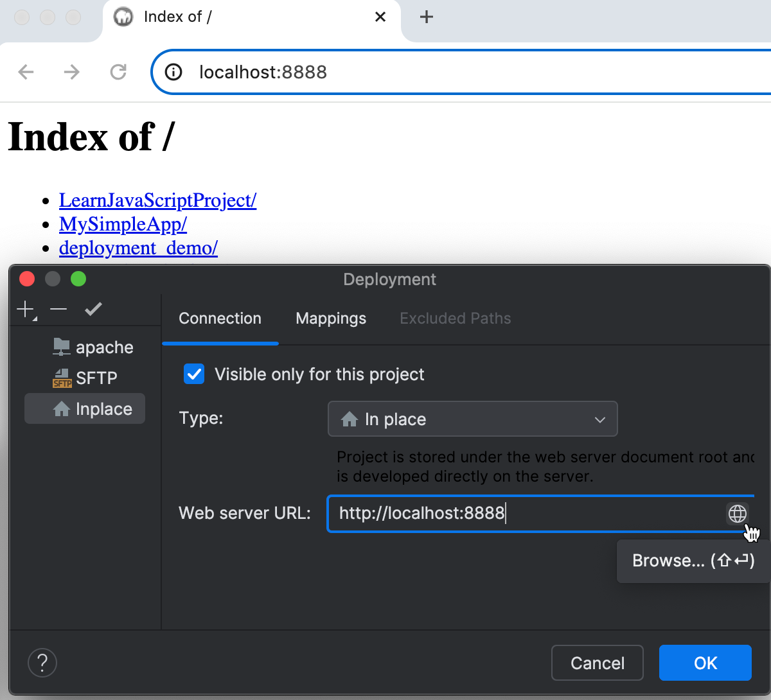This screenshot has width=771, height=700.
Task: Reload the localhost page
Action: coord(118,72)
